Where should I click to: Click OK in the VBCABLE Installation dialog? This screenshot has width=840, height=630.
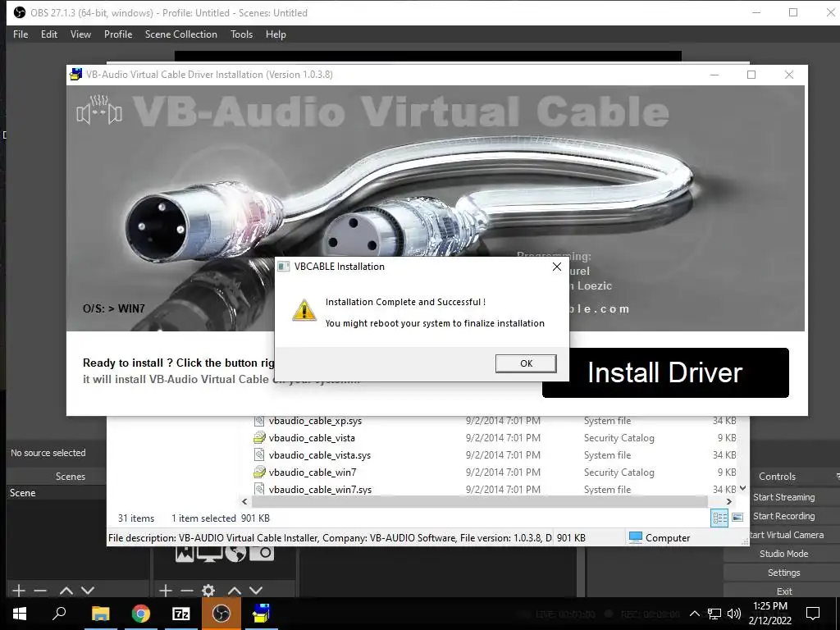point(526,363)
